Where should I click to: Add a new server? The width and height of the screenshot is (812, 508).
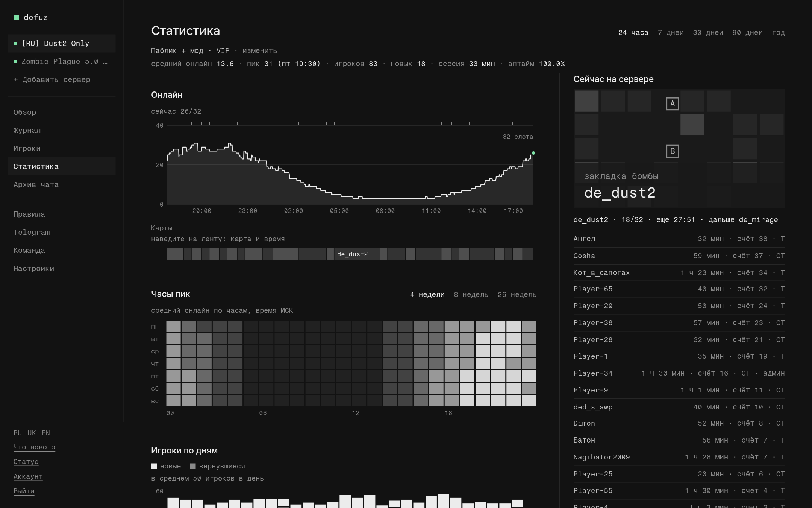(x=62, y=79)
